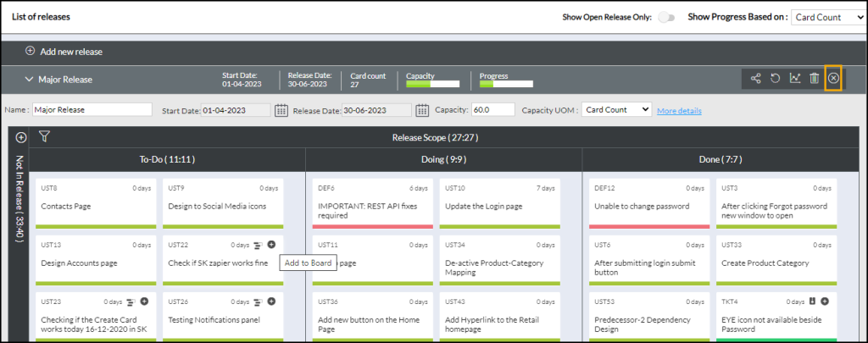The image size is (868, 343).
Task: Click the Capacity bar in release header
Action: [433, 84]
